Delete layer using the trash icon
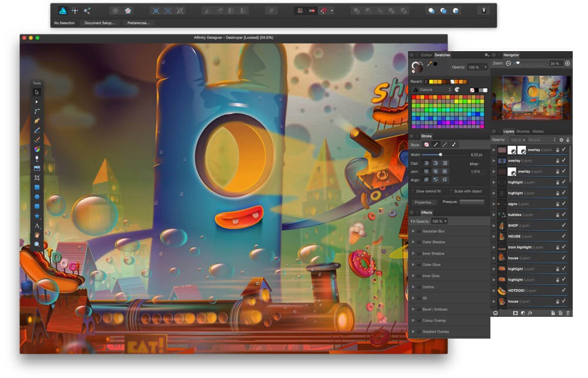The width and height of the screenshot is (588, 378). [568, 313]
